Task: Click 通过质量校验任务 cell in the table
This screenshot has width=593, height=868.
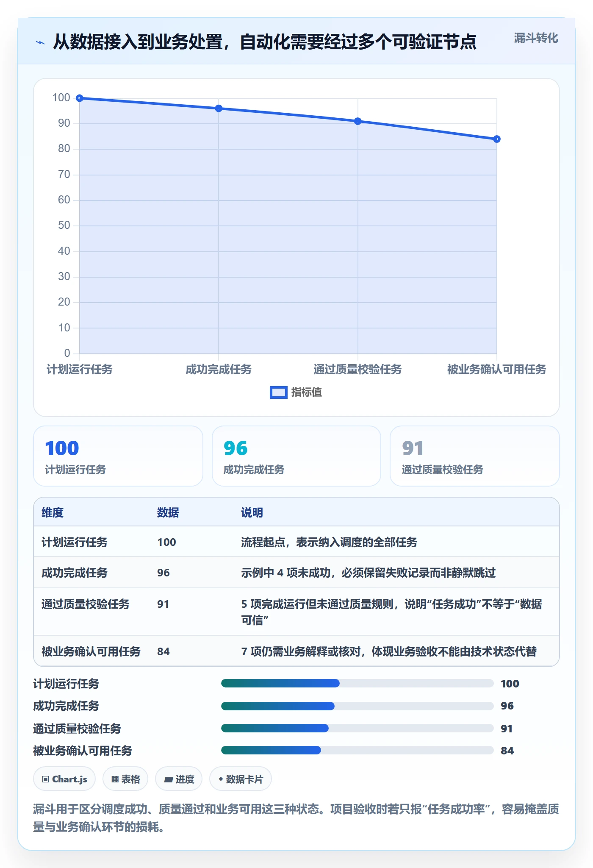Action: coord(86,604)
